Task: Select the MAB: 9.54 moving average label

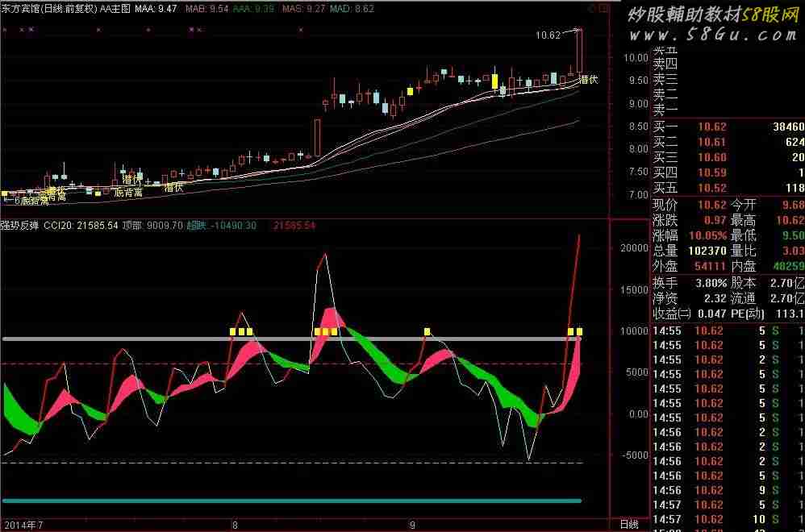Action: coord(207,9)
